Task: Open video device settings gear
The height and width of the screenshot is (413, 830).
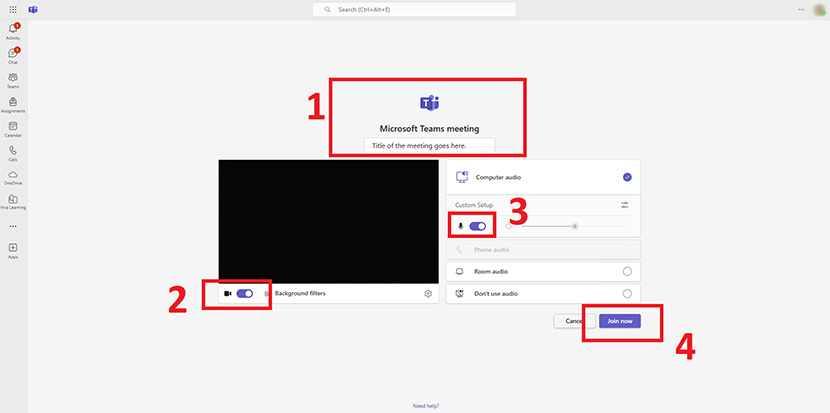Action: tap(428, 293)
